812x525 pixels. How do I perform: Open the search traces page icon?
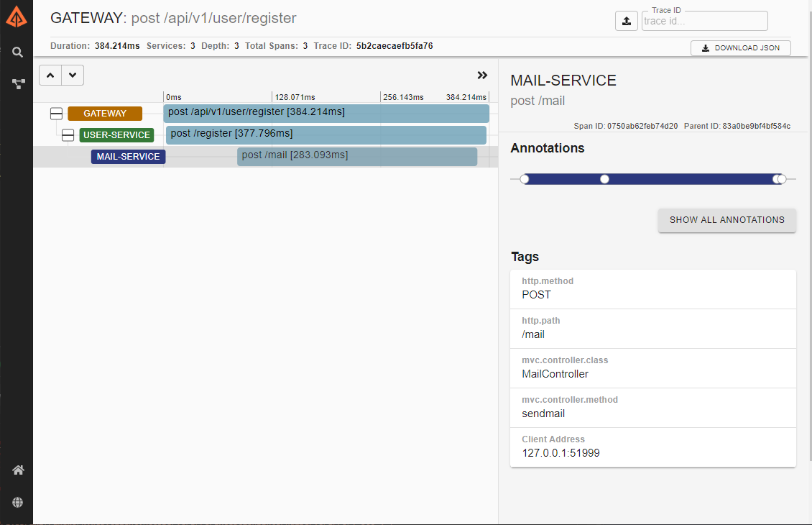17,52
